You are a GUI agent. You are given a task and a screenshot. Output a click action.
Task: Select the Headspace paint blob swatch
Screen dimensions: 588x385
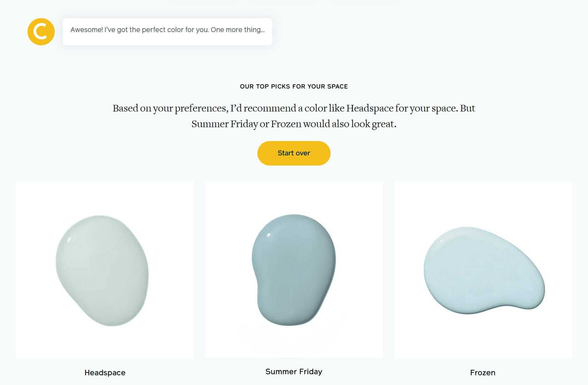coord(102,271)
